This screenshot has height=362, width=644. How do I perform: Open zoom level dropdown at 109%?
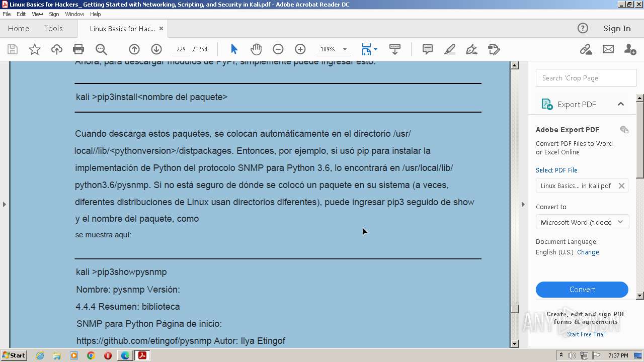345,49
